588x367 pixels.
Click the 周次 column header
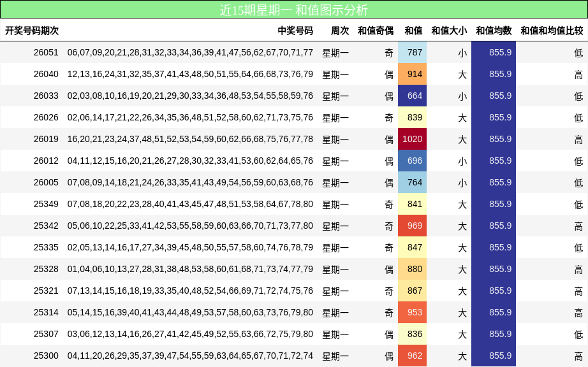pyautogui.click(x=339, y=29)
